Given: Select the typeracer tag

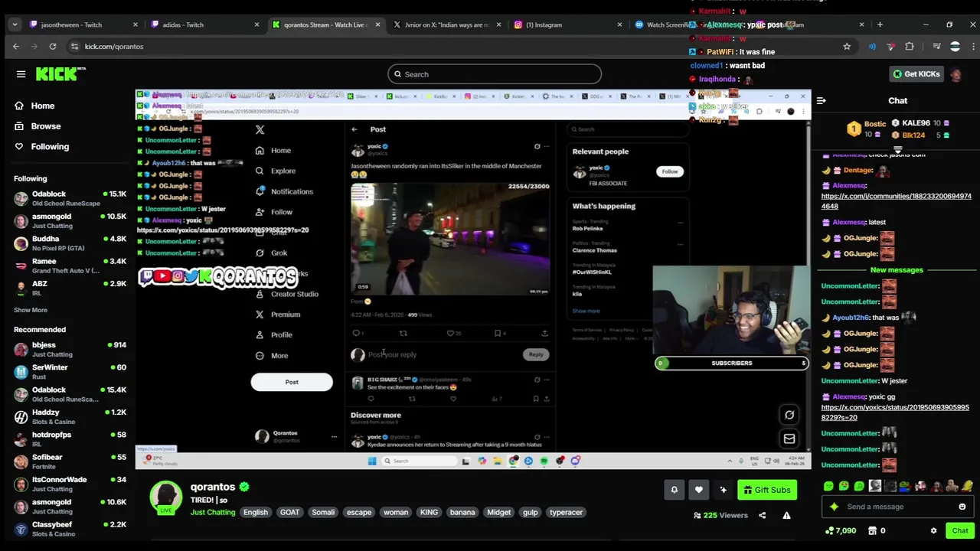Looking at the screenshot, I should [x=566, y=512].
